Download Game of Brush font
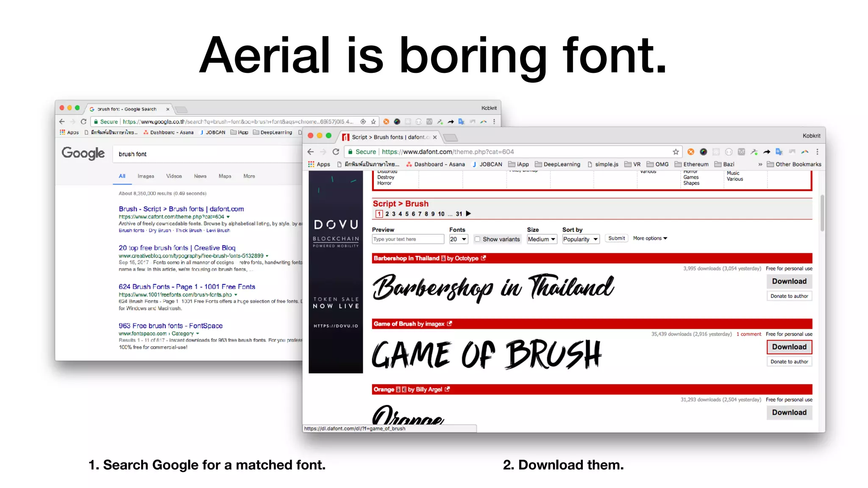 click(x=789, y=347)
